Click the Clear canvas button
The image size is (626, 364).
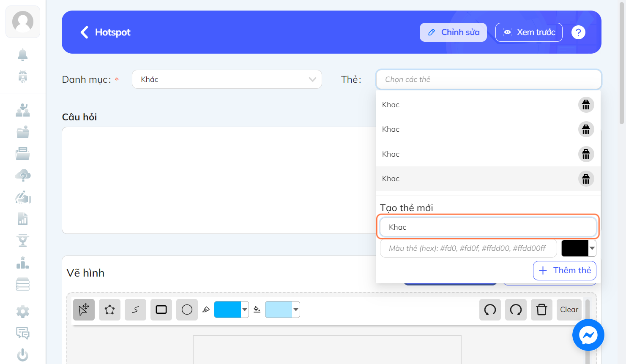pos(569,310)
